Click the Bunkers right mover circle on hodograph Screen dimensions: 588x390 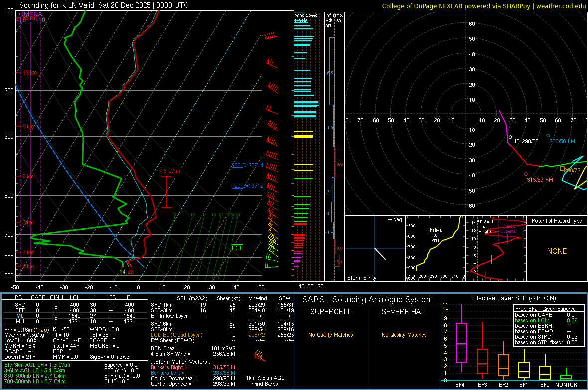tap(526, 174)
